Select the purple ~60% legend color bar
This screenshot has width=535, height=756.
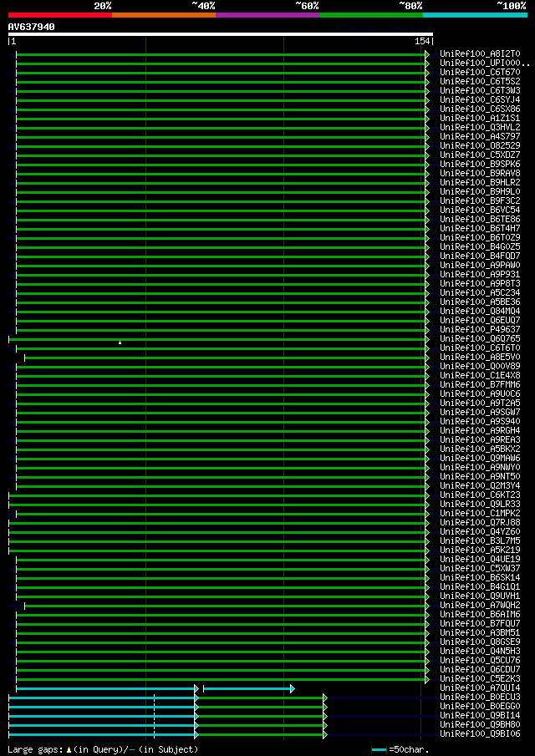point(267,15)
